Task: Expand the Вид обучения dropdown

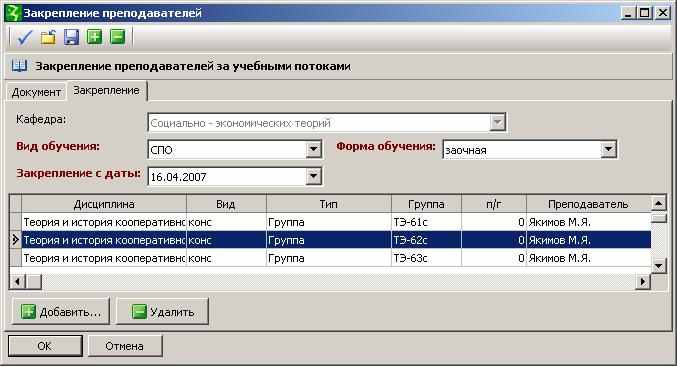Action: [x=313, y=150]
